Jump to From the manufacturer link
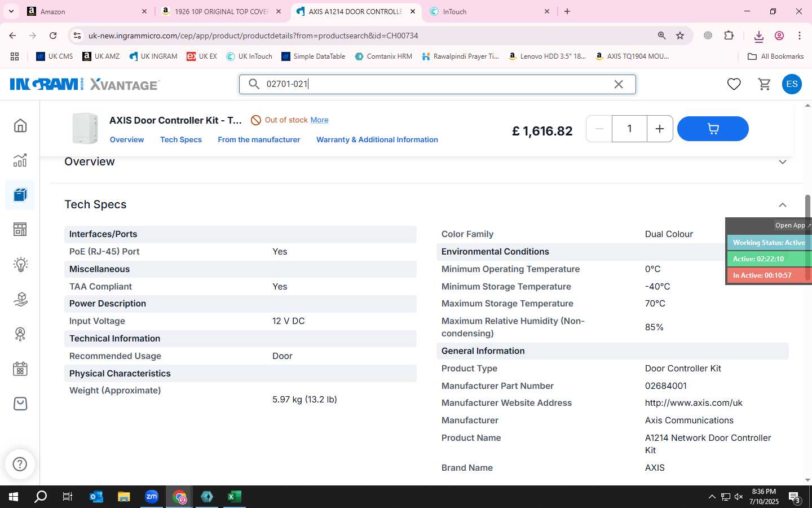 259,139
